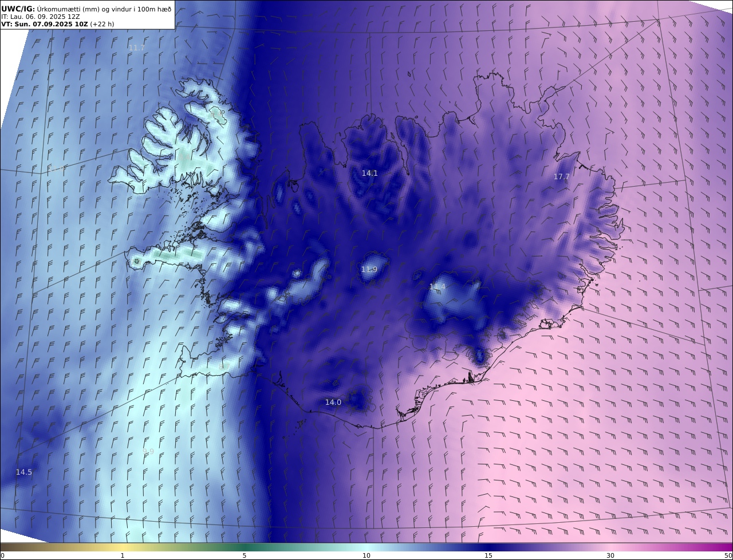Click the 17.7 value label
This screenshot has height=560, width=733.
[x=562, y=177]
